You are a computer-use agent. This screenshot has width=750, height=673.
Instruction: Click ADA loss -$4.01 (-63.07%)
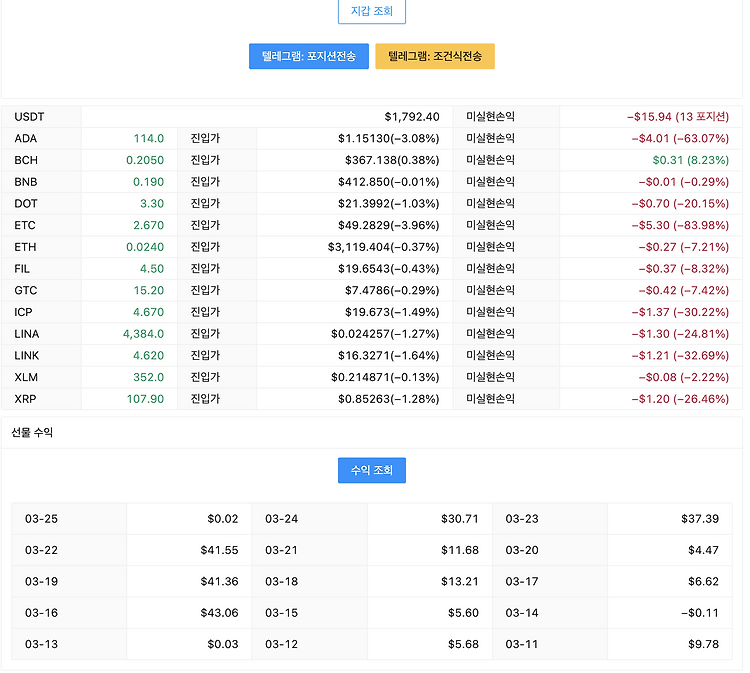coord(680,138)
